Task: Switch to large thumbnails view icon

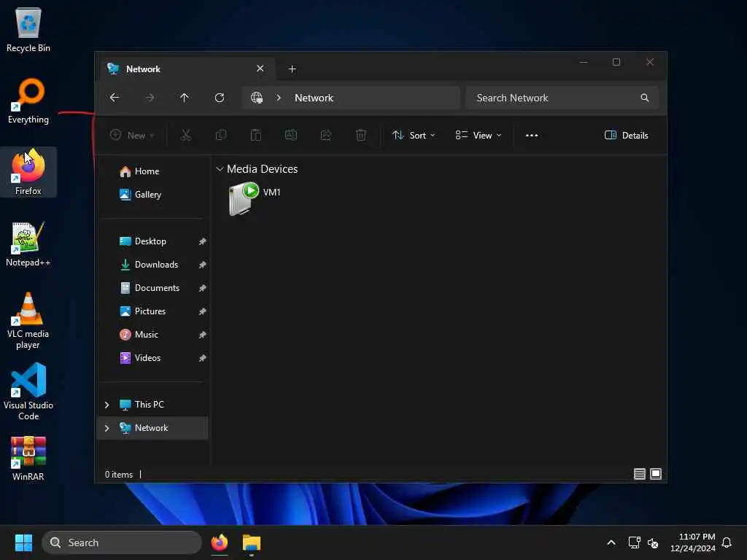Action: tap(656, 474)
